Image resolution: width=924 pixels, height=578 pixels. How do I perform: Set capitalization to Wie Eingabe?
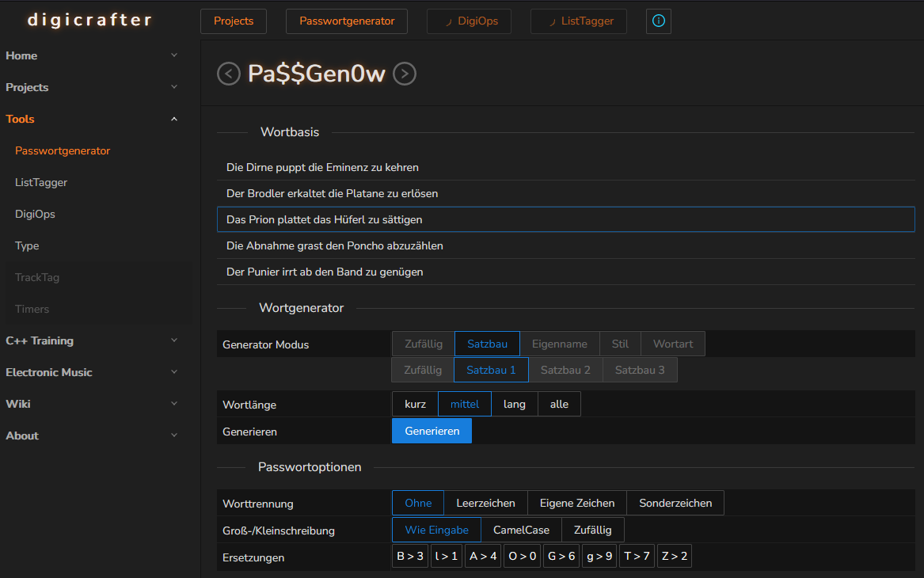pyautogui.click(x=436, y=530)
